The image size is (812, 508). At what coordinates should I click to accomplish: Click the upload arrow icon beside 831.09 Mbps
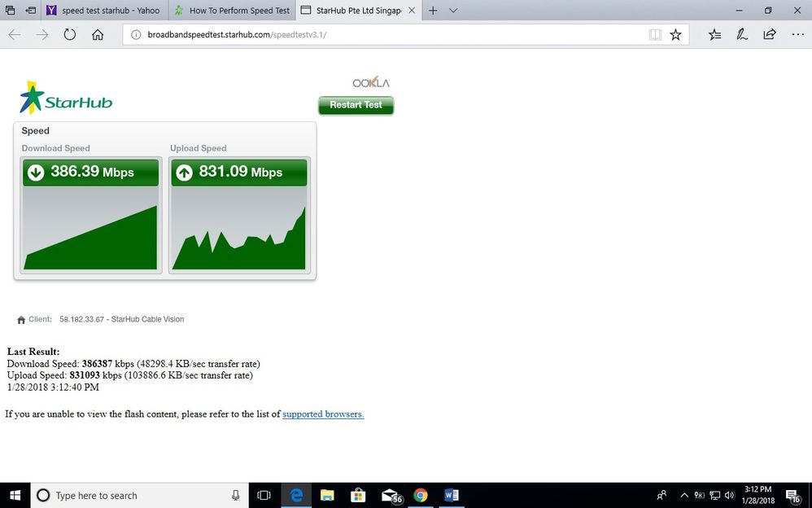(x=185, y=172)
